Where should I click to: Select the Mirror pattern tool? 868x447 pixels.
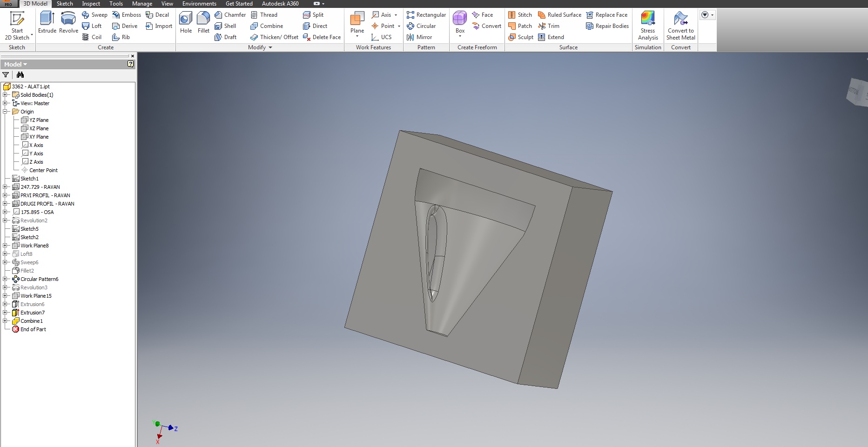(x=420, y=37)
